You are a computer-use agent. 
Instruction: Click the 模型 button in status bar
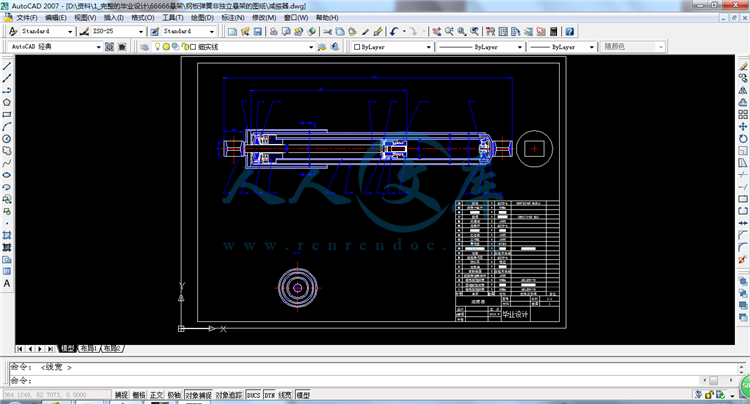tap(303, 395)
